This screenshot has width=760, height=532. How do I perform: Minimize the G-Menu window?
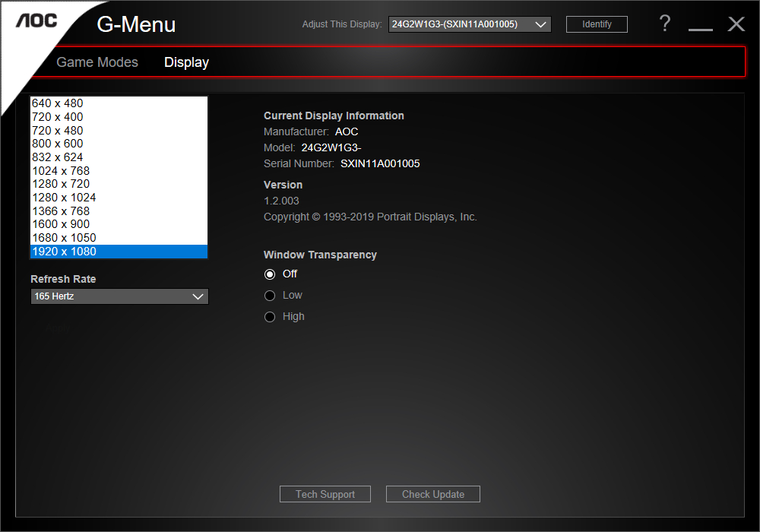point(701,28)
